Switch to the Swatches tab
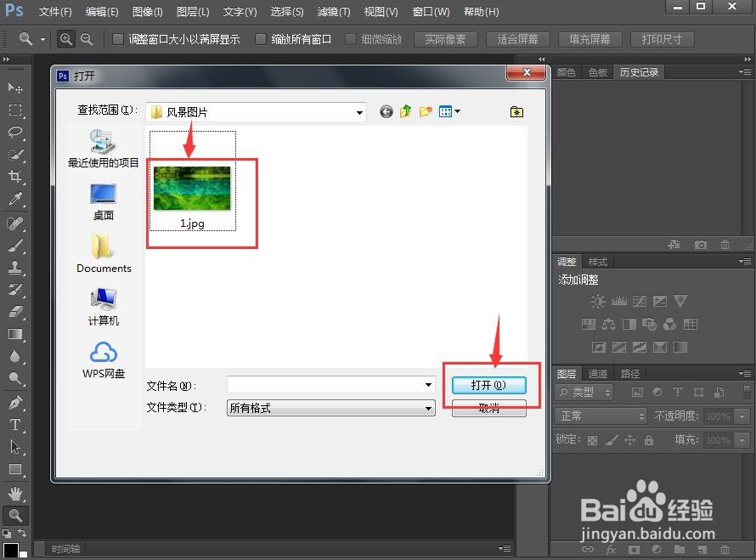The width and height of the screenshot is (756, 560). tap(597, 72)
